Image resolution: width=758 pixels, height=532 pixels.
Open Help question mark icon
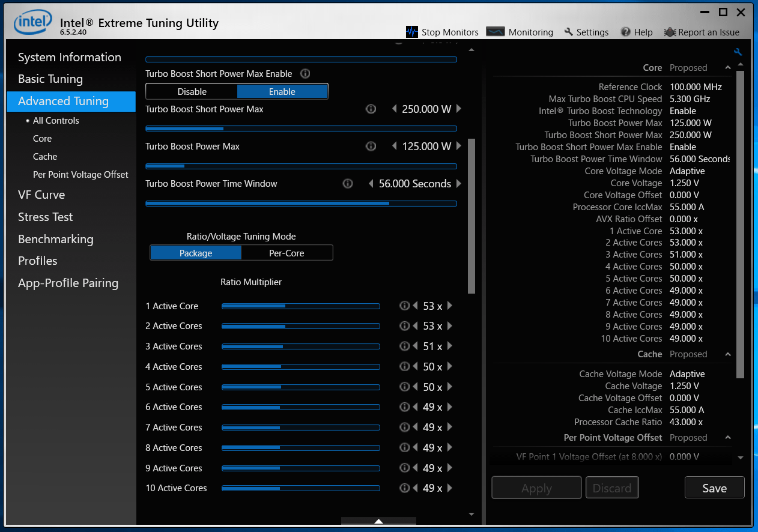coord(626,32)
